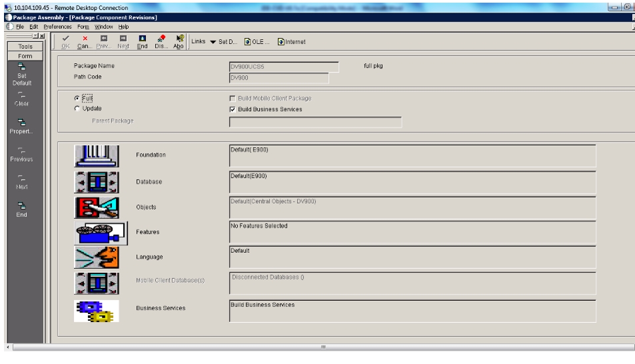Click the Objects Default(Central Objects - DV900) box

pos(412,208)
